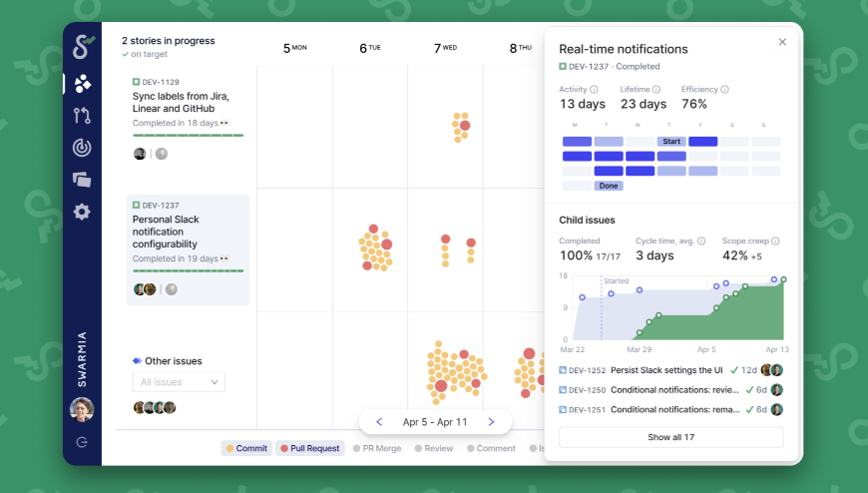Close the Real-time notifications panel
This screenshot has width=868, height=493.
point(782,42)
